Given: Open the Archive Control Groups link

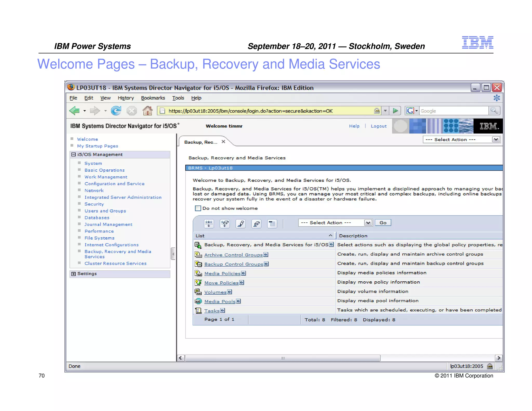Looking at the screenshot, I should tap(233, 255).
